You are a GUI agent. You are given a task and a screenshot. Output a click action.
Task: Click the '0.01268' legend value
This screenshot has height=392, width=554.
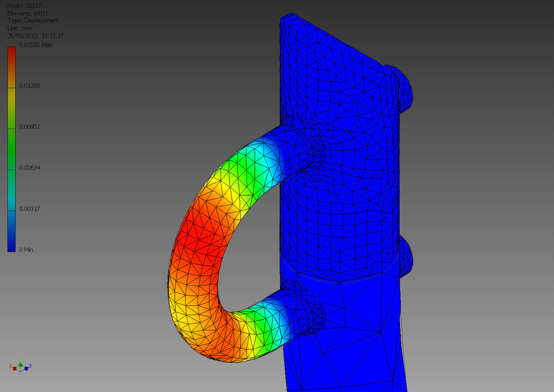(x=30, y=86)
